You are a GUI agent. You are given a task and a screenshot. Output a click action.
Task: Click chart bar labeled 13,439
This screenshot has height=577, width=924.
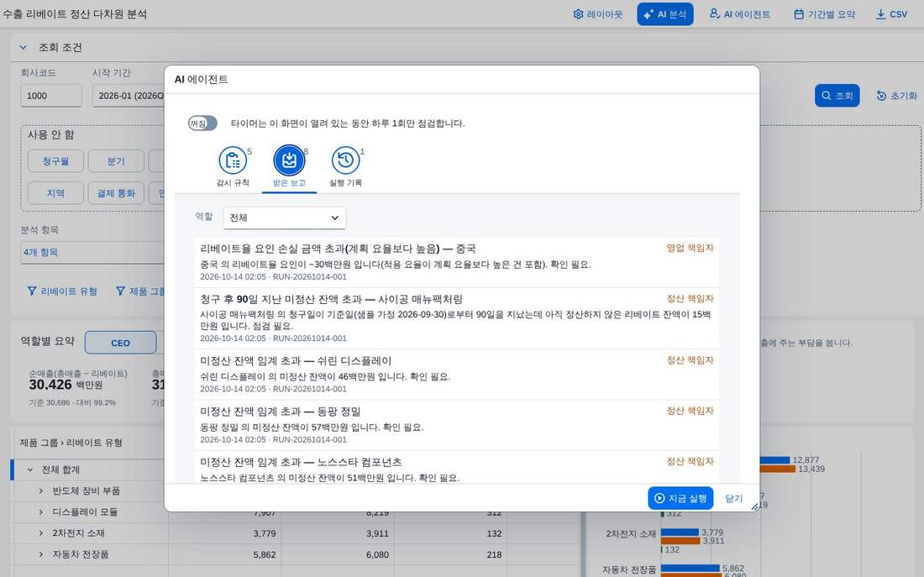point(777,469)
